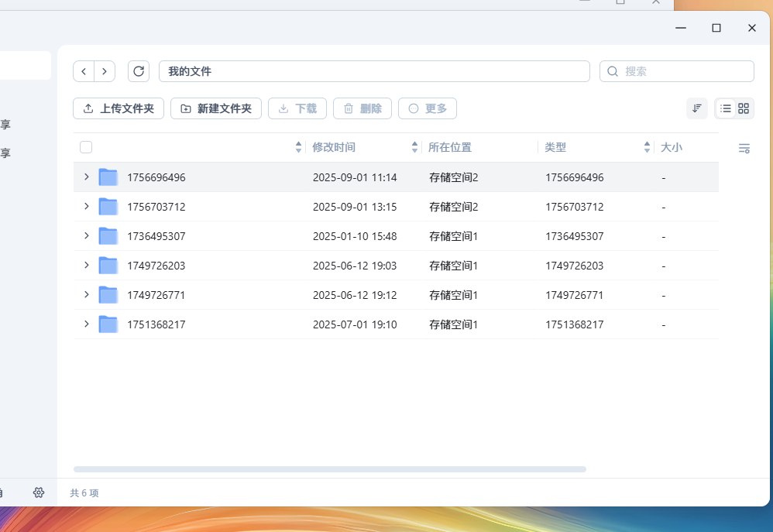Click 大小 column header
The image size is (773, 532).
point(672,147)
